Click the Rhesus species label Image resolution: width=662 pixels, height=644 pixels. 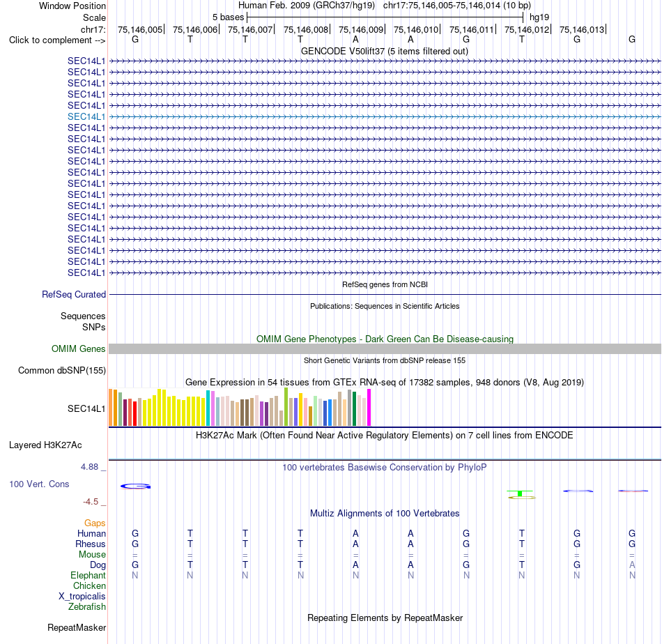click(91, 544)
